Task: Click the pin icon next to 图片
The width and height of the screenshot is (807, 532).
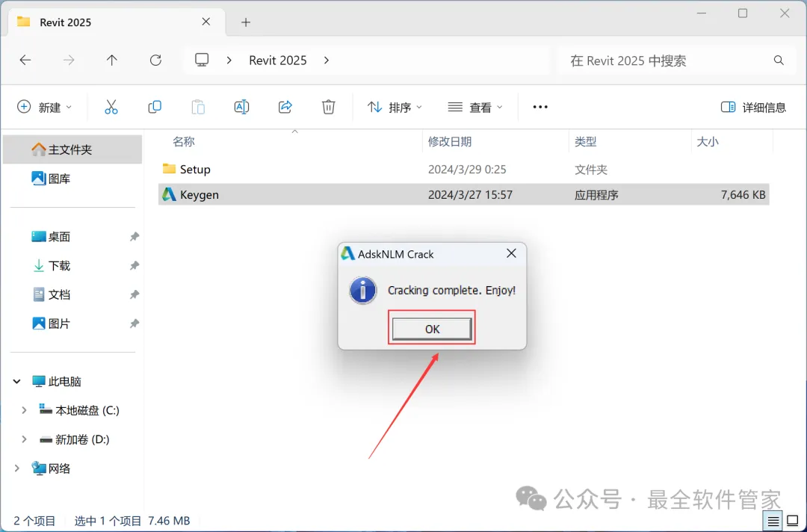Action: [x=134, y=324]
